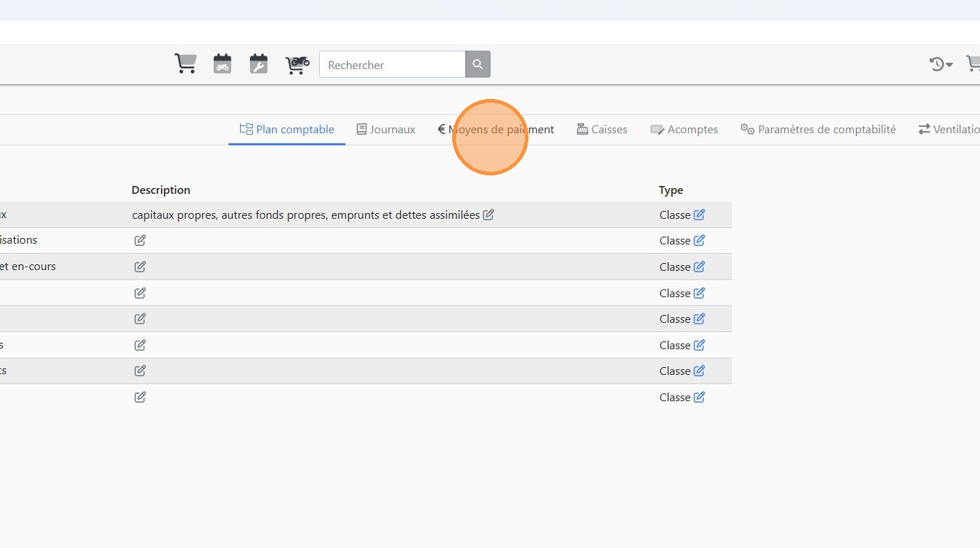Edit the Classe type in the fourth row
Screen dimensions: 980x548
[699, 293]
